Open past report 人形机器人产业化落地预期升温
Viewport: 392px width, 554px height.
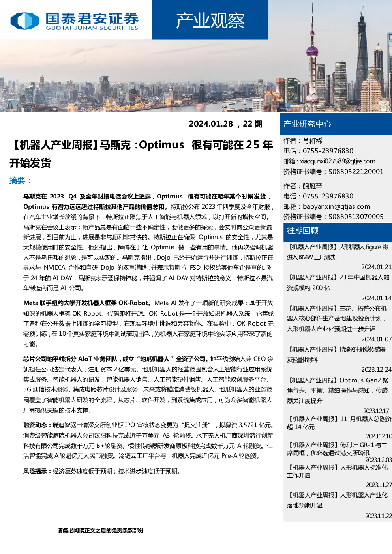coord(337,500)
